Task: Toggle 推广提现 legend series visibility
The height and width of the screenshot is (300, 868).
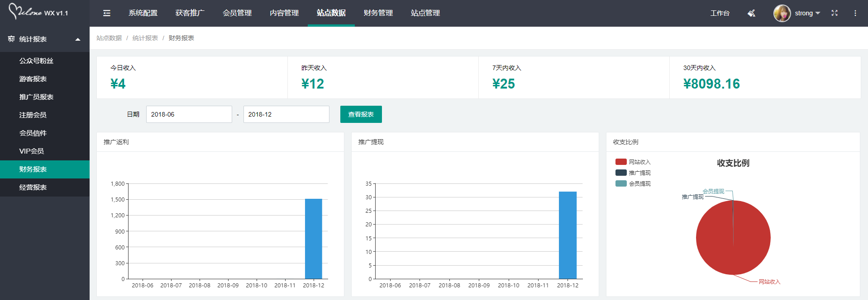Action: 633,173
